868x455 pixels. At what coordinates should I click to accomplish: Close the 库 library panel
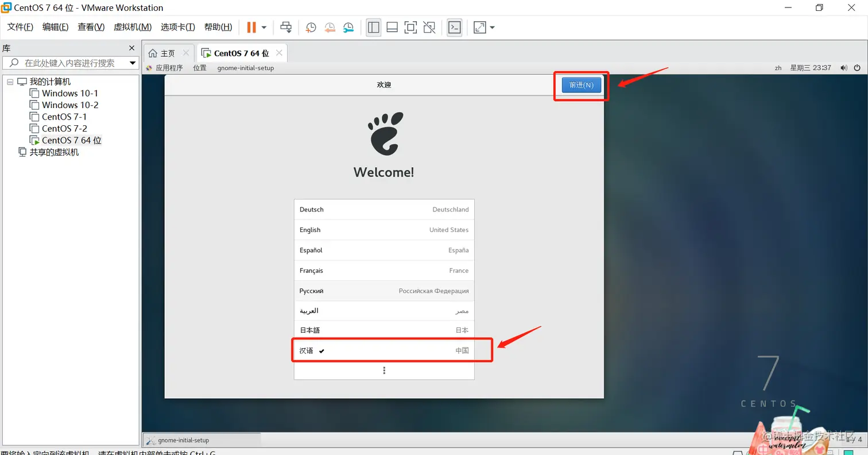(132, 48)
